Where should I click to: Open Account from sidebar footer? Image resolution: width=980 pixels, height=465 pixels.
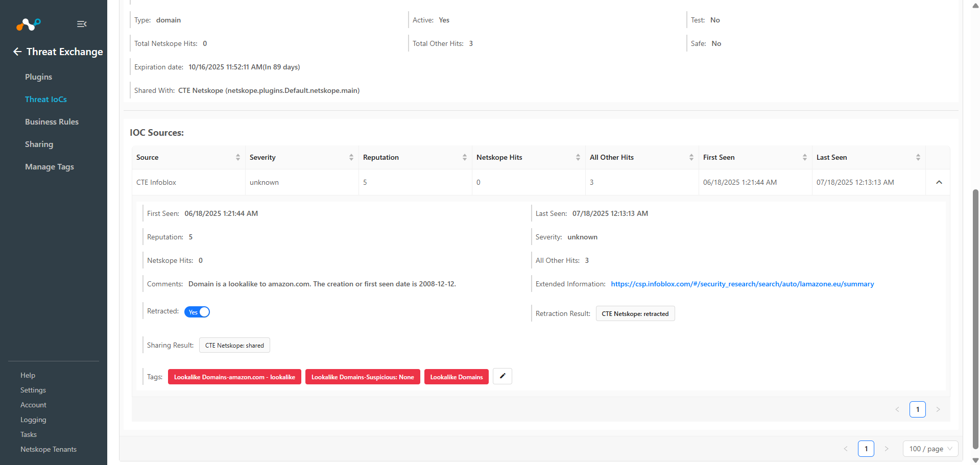point(33,405)
